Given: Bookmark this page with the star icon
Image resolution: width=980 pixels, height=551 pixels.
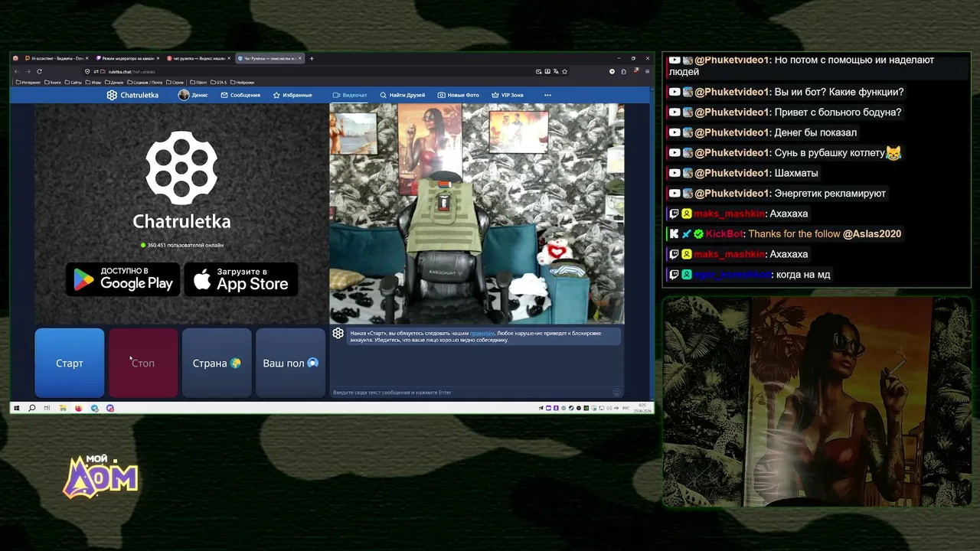Looking at the screenshot, I should click(565, 71).
